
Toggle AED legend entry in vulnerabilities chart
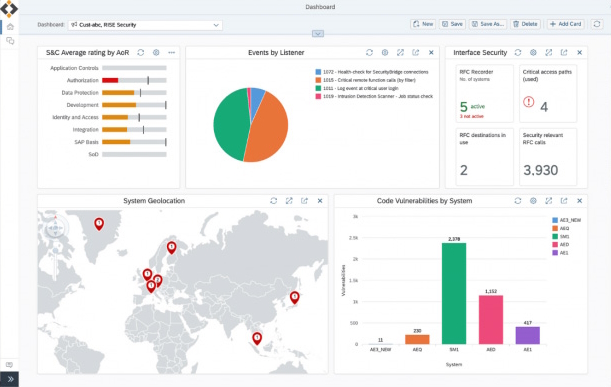[561, 245]
